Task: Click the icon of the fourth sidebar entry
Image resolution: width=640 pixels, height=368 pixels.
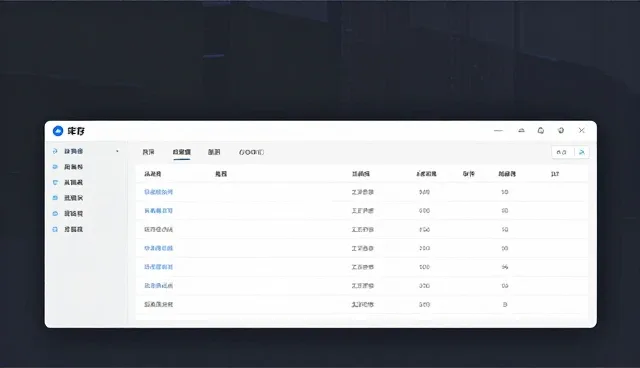Action: click(x=55, y=198)
